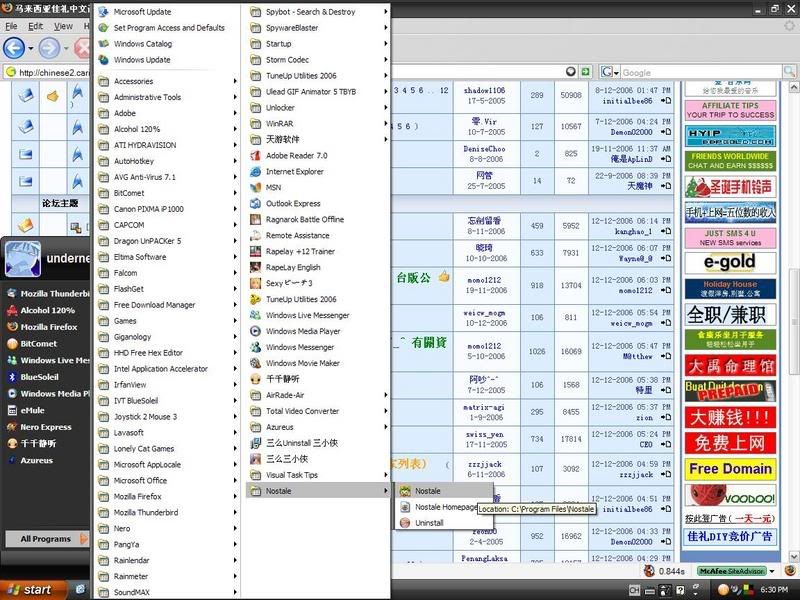Start Windows Media Player in the programs list
The width and height of the screenshot is (800, 600).
pyautogui.click(x=302, y=331)
